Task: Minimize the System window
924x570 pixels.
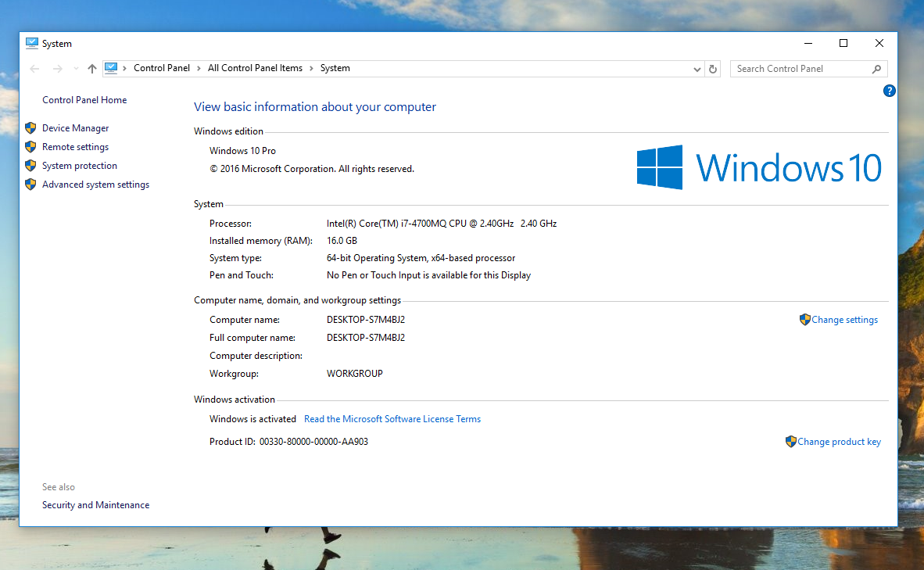Action: coord(808,43)
